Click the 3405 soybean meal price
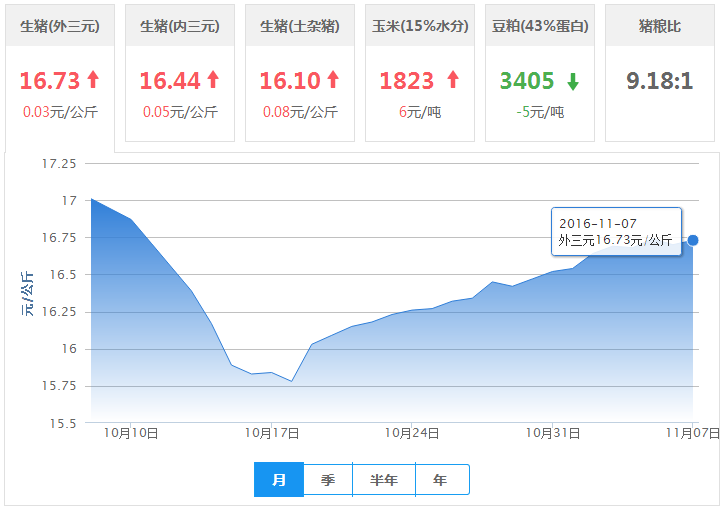The height and width of the screenshot is (513, 726). [x=527, y=81]
